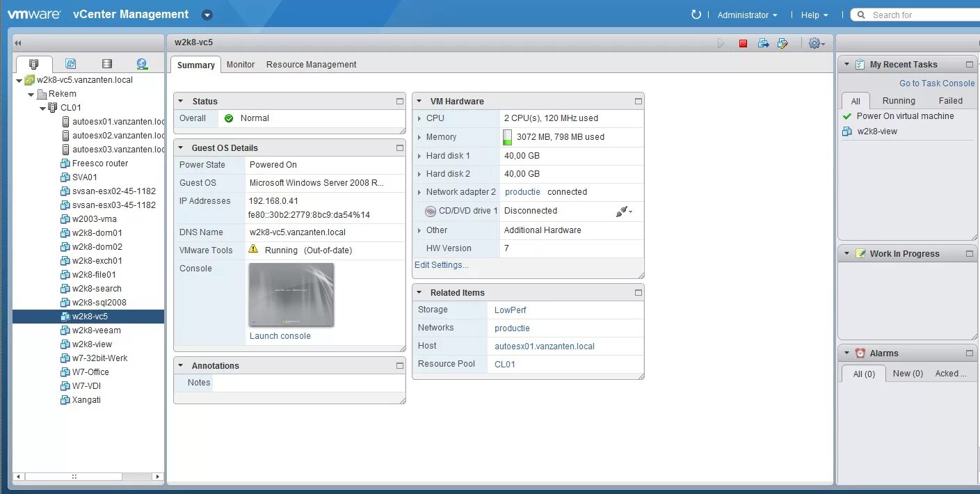Collapse the left inventory panel with double arrows
Screen dimensions: 980x494
point(17,42)
